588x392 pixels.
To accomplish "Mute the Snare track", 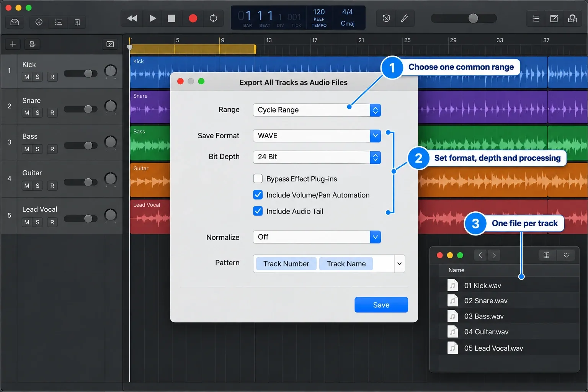I will coord(27,113).
